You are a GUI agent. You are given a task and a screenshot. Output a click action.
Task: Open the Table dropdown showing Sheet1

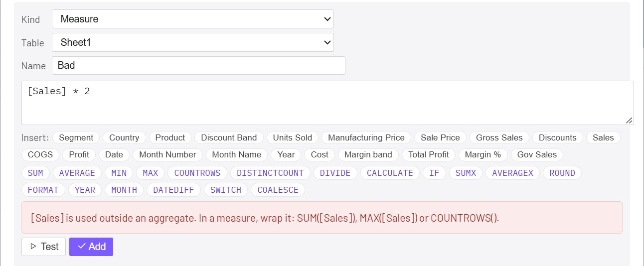192,42
